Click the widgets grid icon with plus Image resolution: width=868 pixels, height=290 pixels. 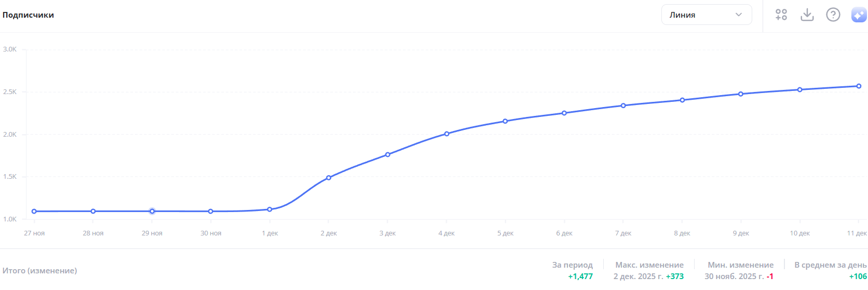[781, 15]
